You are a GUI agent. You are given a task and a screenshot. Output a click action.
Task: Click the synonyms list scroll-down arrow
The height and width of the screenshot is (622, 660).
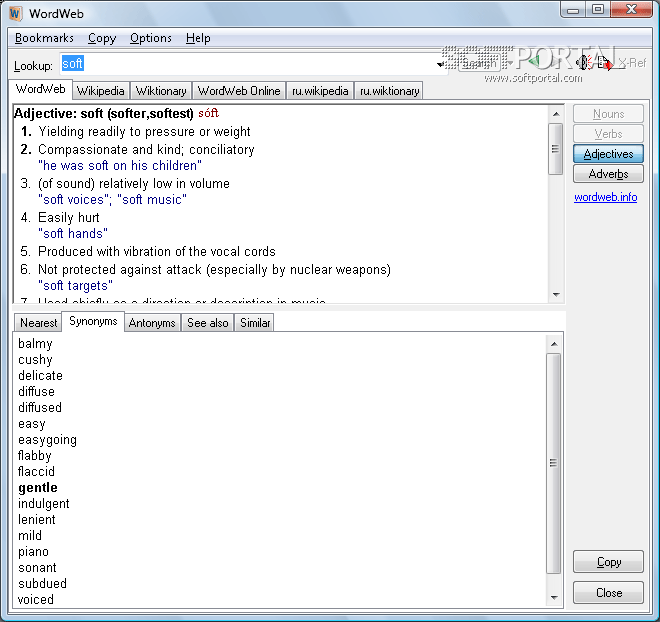(x=554, y=598)
